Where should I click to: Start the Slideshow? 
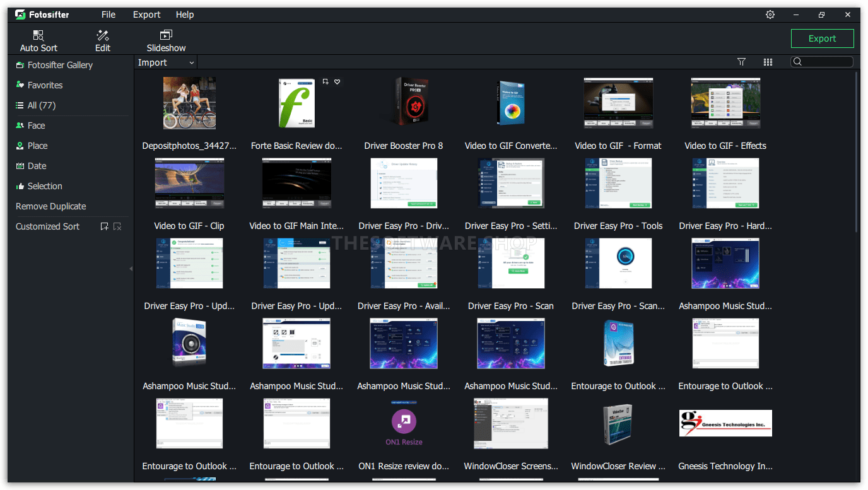pyautogui.click(x=166, y=41)
